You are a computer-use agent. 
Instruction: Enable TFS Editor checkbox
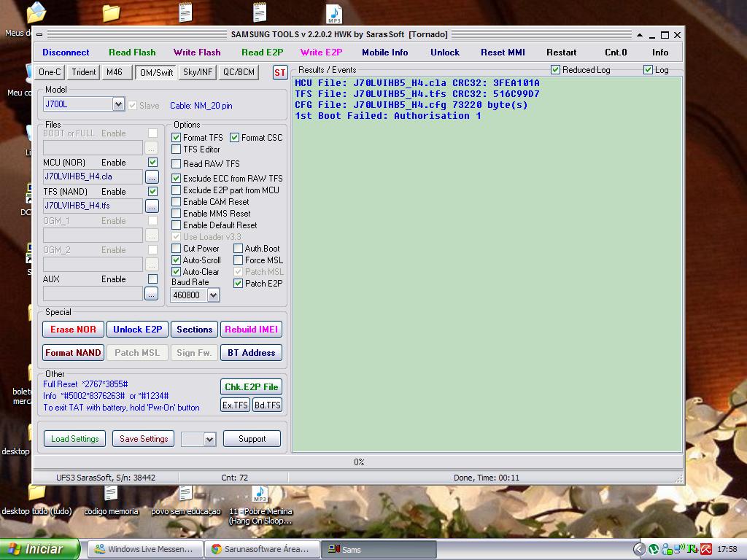pos(176,149)
